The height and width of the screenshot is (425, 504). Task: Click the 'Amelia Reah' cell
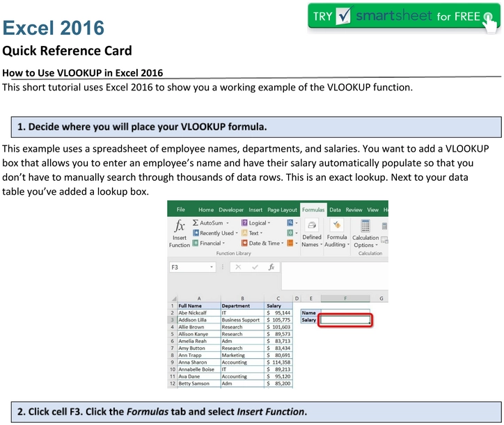point(199,341)
